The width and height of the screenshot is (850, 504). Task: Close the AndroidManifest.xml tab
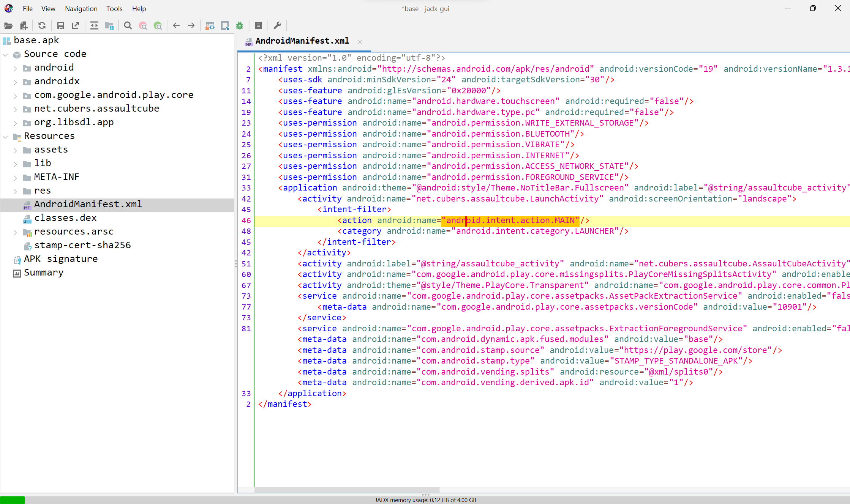coord(360,42)
